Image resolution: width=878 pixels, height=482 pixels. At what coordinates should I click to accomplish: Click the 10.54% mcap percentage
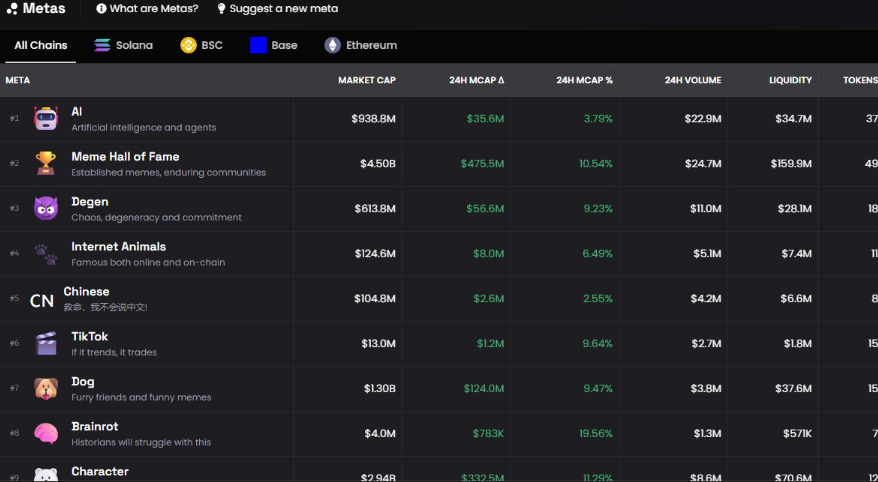pyautogui.click(x=596, y=163)
